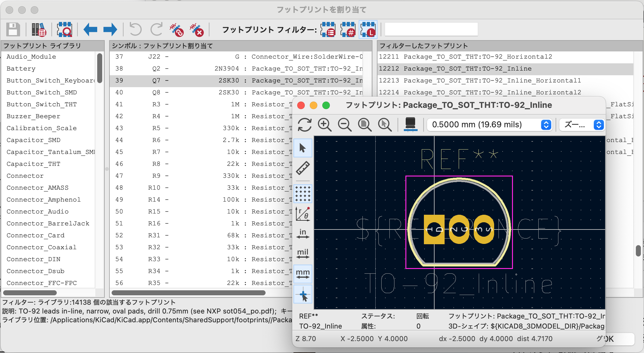Select the Capacitor_SMD library
Viewport: 644px width, 353px height.
click(x=48, y=140)
